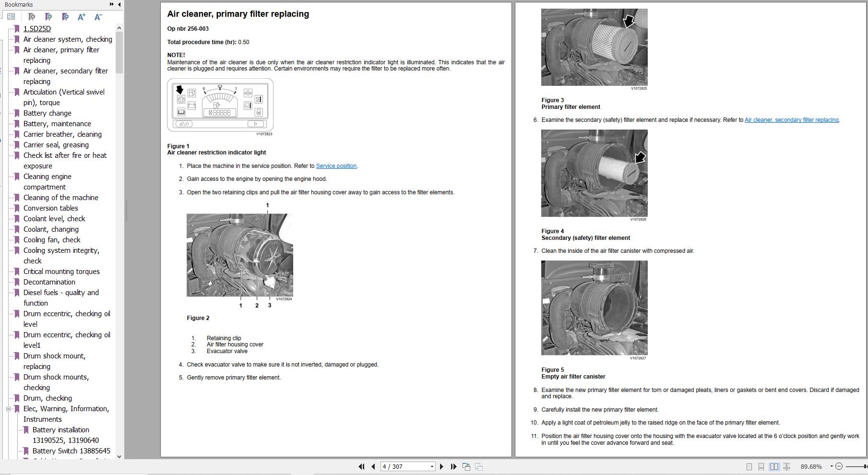Click the add new bookmark icon
Image resolution: width=868 pixels, height=475 pixels.
pos(48,17)
